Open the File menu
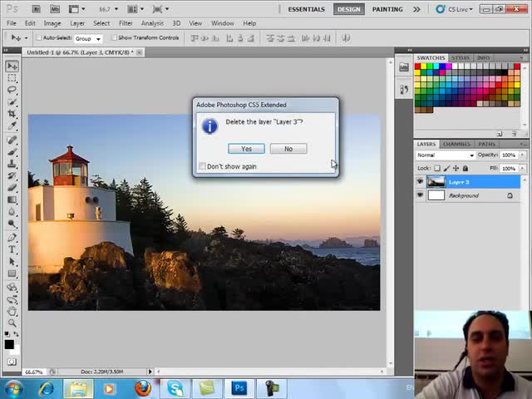The height and width of the screenshot is (399, 532). [x=11, y=23]
